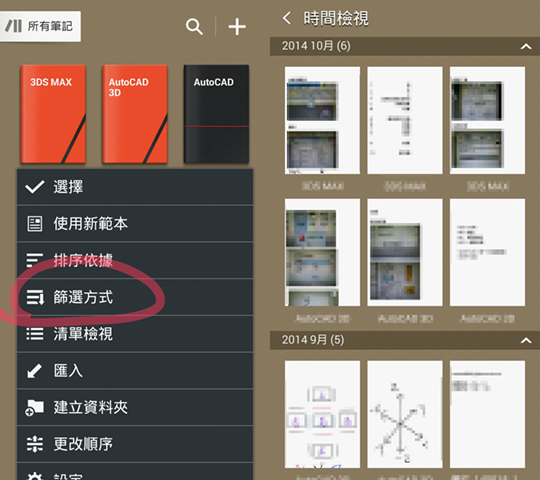Open the 所有筆記 notebook selector
The image size is (540, 480).
click(40, 26)
